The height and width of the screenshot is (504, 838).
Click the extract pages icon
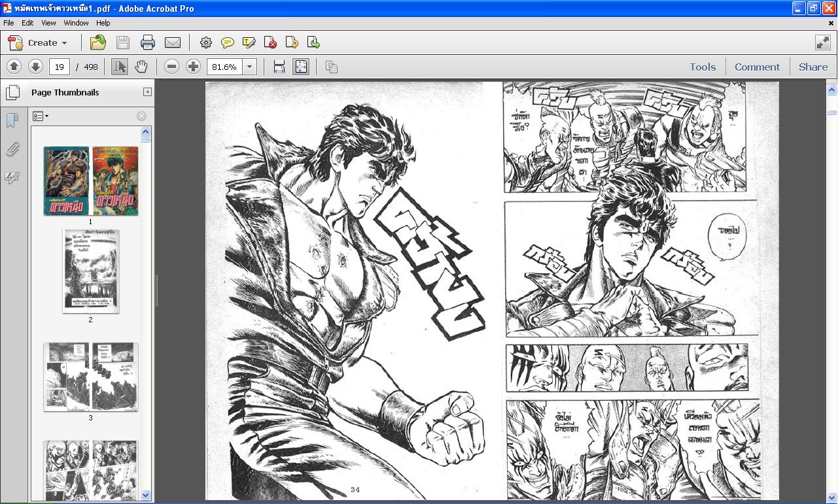pos(313,42)
